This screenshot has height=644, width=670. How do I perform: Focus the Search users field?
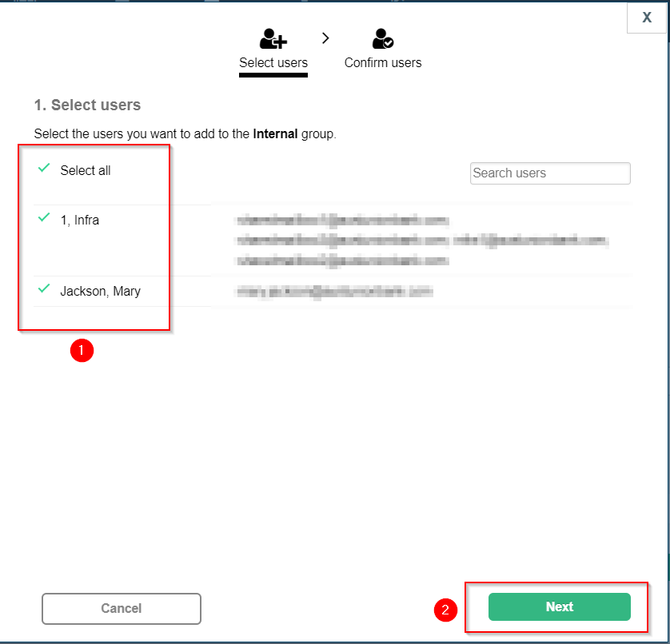tap(550, 173)
